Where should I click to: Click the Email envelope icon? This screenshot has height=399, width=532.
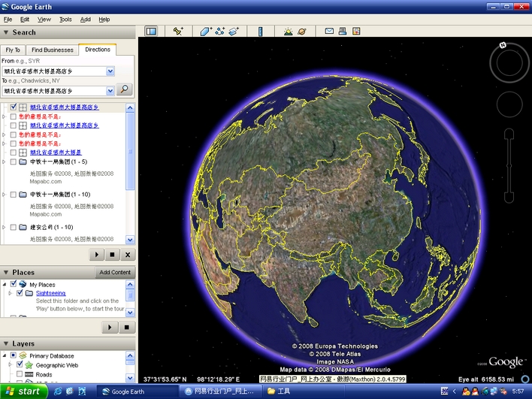[329, 31]
